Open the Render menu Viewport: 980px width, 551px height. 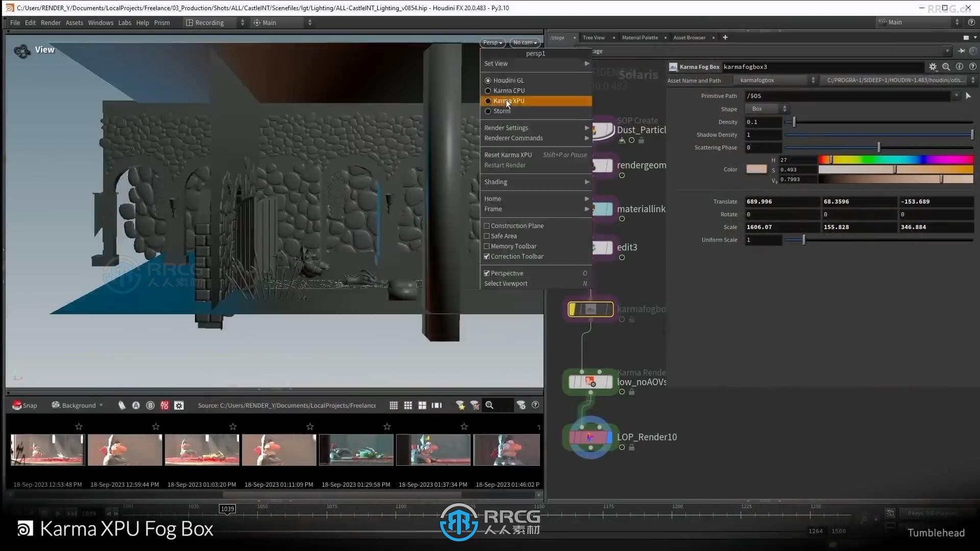(x=51, y=22)
